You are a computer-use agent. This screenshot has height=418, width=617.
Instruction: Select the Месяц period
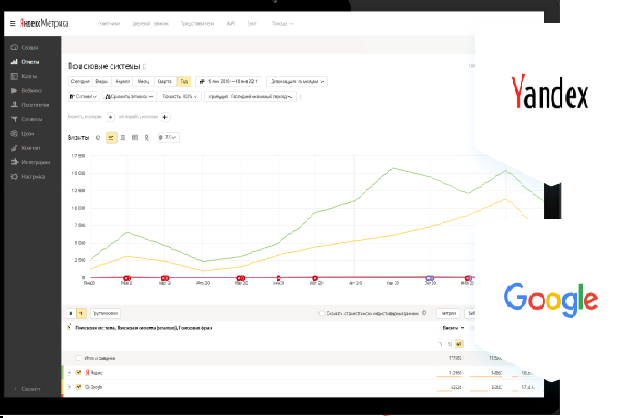(144, 81)
